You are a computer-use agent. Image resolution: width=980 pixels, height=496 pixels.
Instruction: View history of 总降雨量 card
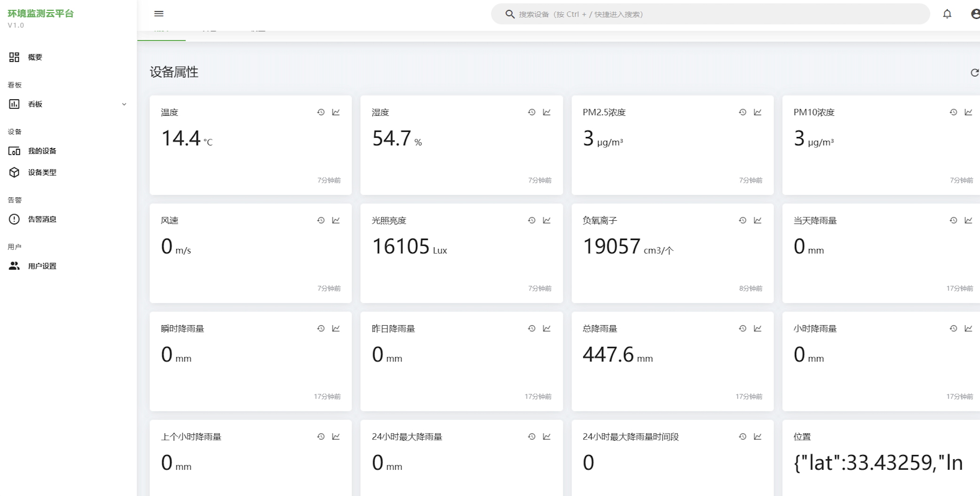click(x=743, y=328)
